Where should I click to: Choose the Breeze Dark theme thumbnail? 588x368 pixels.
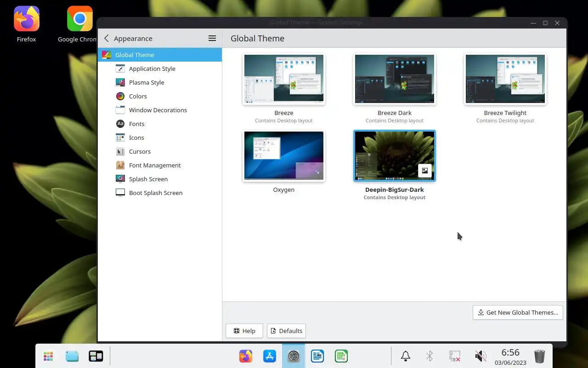[x=395, y=79]
